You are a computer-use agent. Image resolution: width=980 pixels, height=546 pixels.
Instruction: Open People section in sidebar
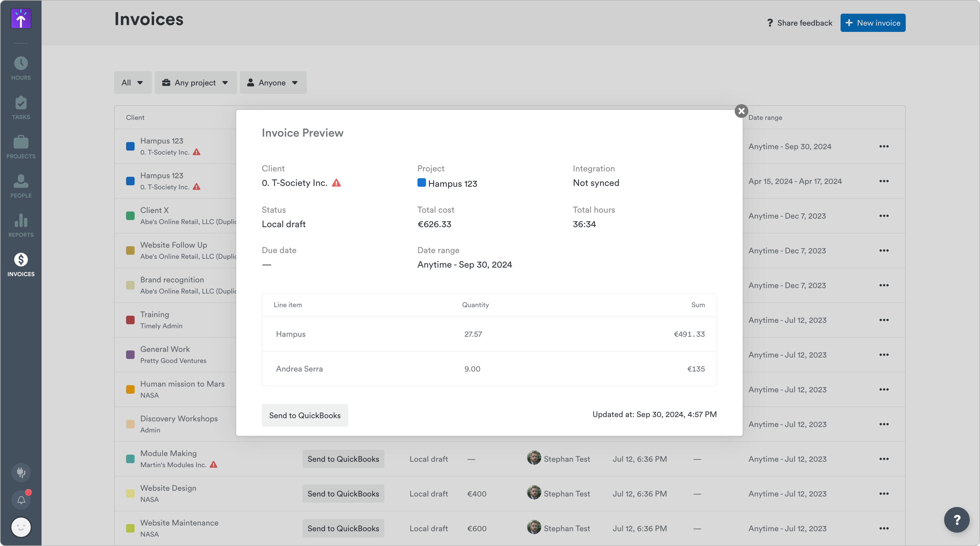(x=21, y=182)
